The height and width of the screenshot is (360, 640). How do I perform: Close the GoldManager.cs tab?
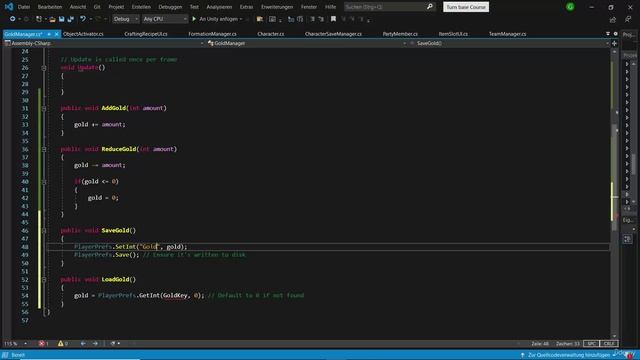tap(56, 34)
